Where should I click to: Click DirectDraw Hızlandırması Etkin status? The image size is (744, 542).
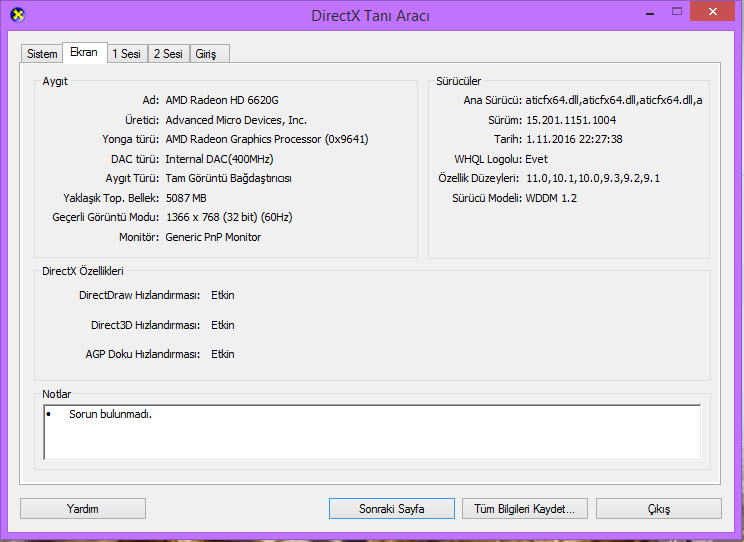click(223, 295)
